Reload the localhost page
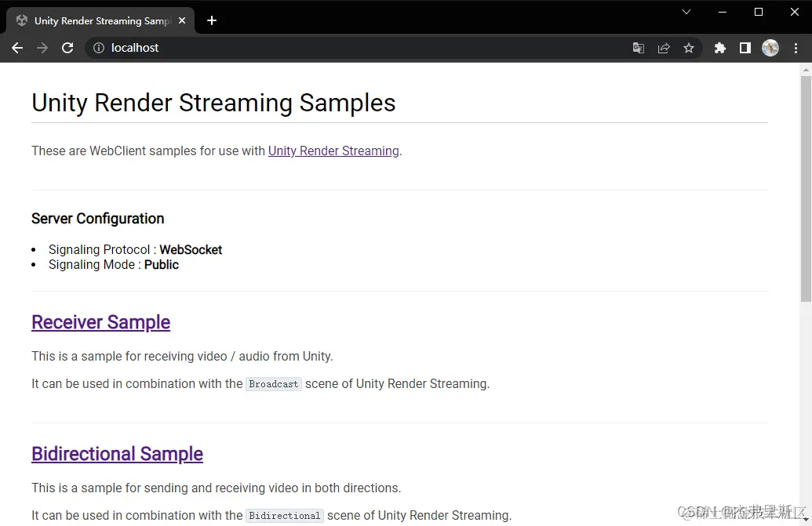This screenshot has width=812, height=526. point(67,48)
